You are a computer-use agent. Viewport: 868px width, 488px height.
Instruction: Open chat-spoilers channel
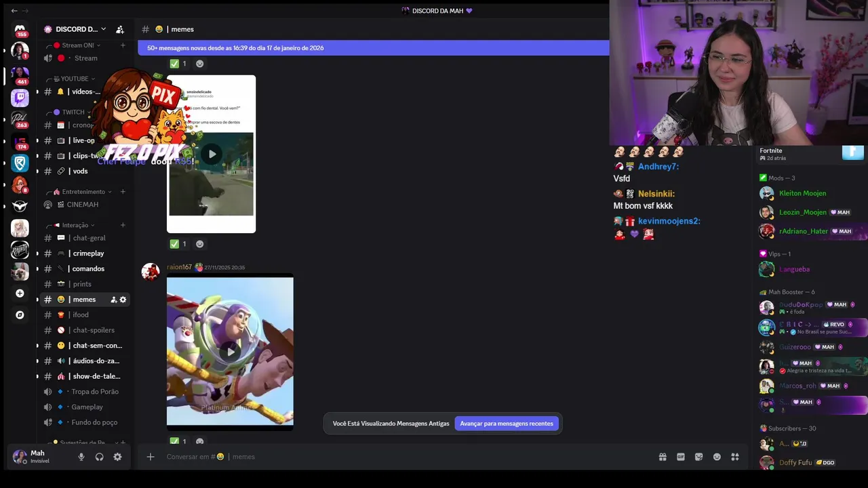click(83, 330)
